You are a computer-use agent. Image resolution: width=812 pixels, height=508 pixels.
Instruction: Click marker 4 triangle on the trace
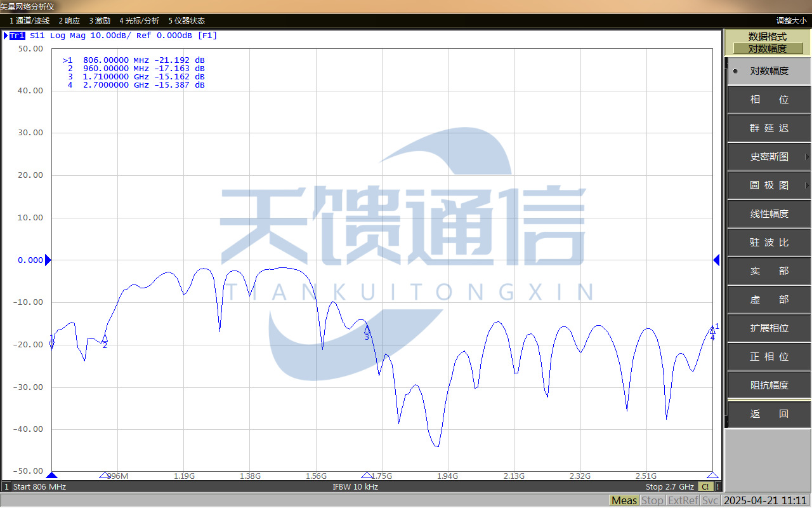(x=712, y=330)
